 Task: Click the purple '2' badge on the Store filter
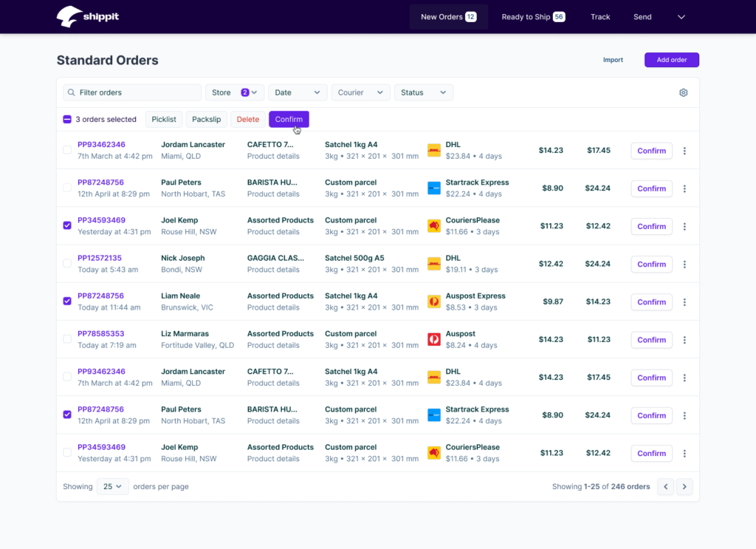tap(245, 92)
